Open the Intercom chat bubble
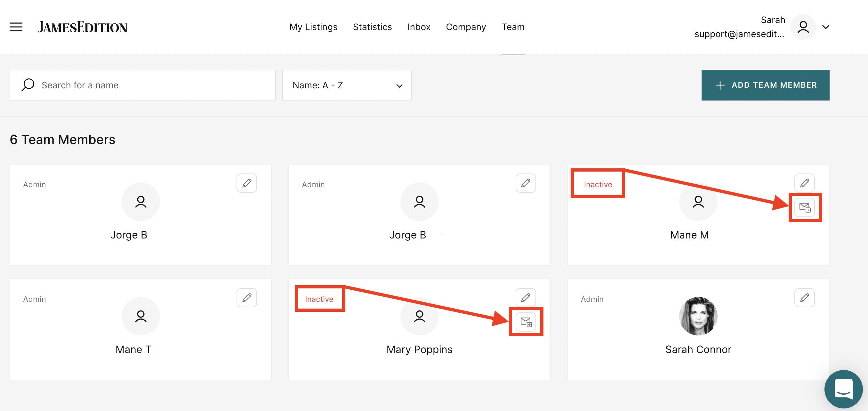 coord(843,389)
